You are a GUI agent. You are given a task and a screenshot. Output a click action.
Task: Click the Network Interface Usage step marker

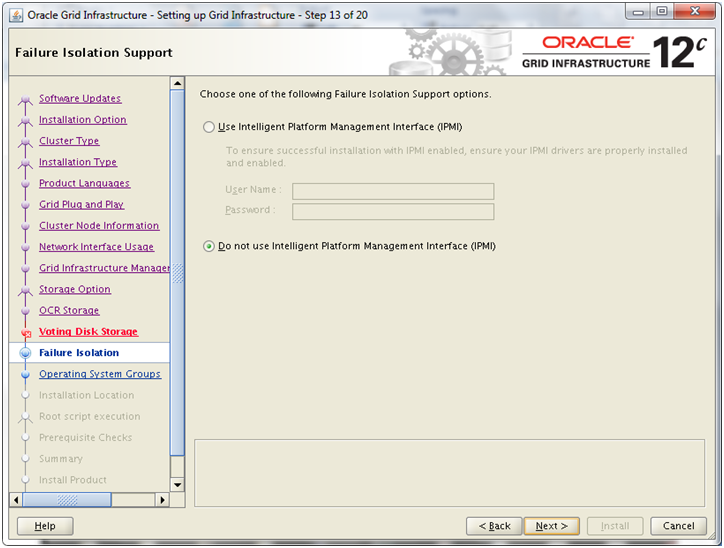(25, 247)
